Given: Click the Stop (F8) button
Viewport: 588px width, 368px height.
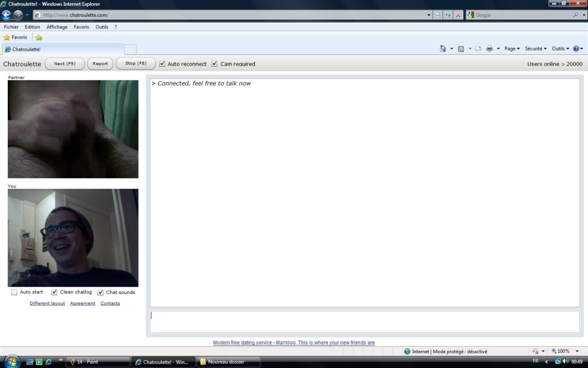Looking at the screenshot, I should (136, 64).
